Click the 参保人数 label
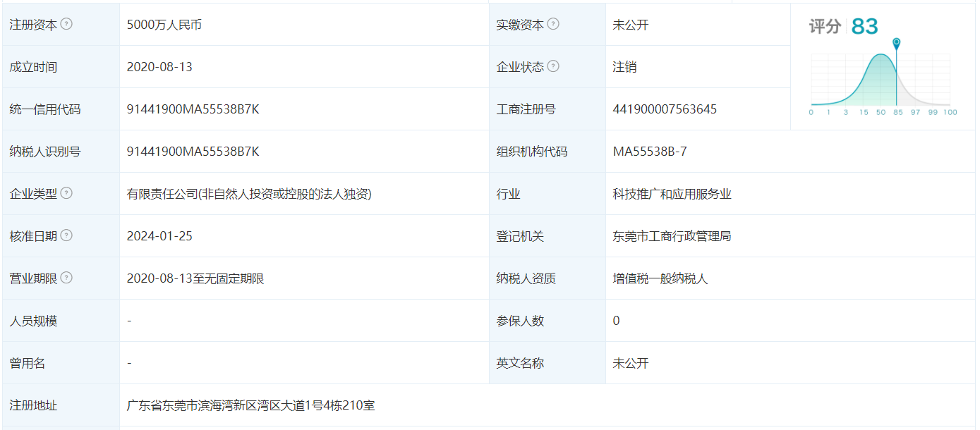980x430 pixels. pos(520,321)
